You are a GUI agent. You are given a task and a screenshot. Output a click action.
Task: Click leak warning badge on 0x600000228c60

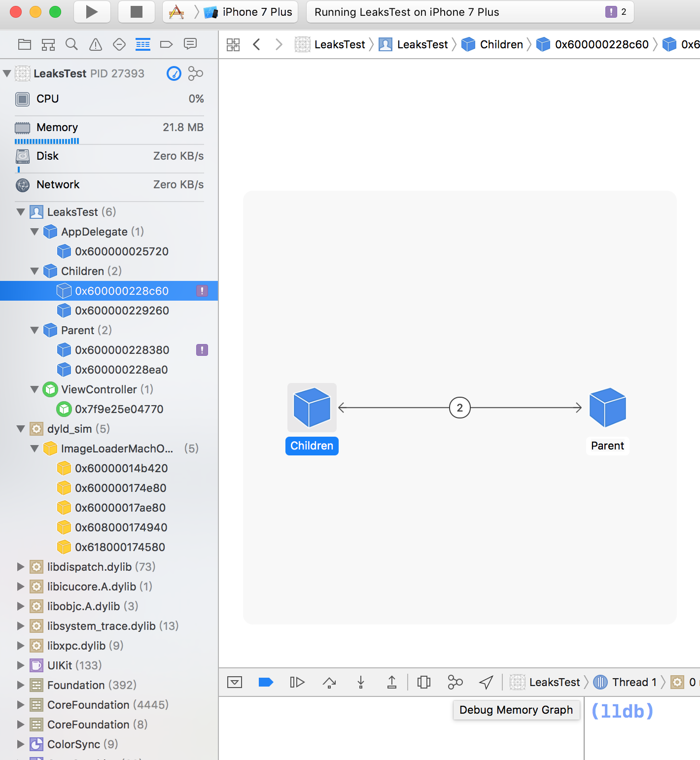point(202,291)
